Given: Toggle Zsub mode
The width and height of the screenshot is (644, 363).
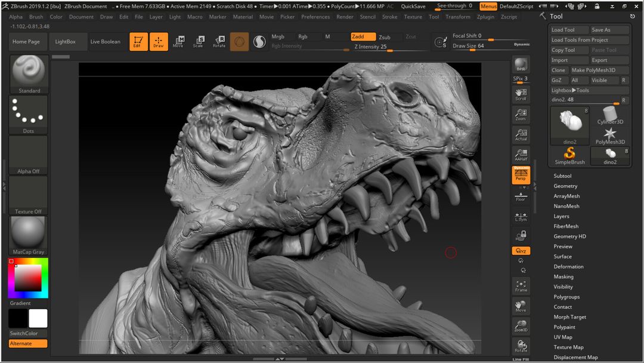Looking at the screenshot, I should 385,37.
